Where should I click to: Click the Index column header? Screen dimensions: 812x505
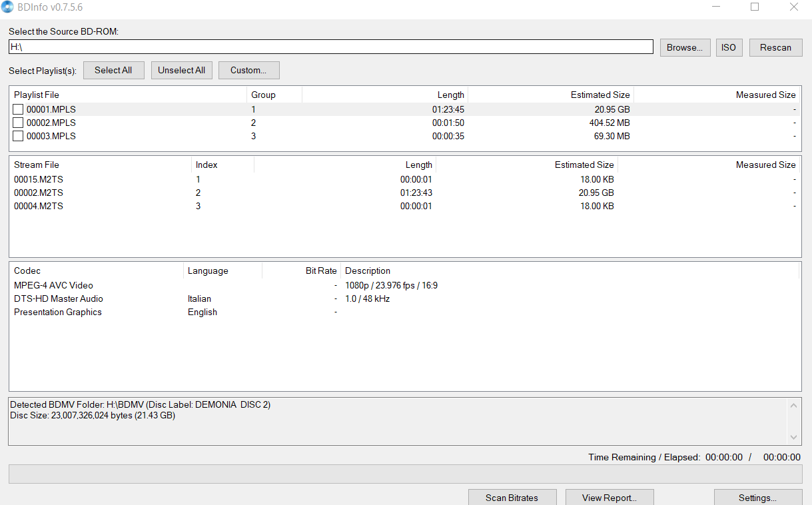[x=222, y=165]
